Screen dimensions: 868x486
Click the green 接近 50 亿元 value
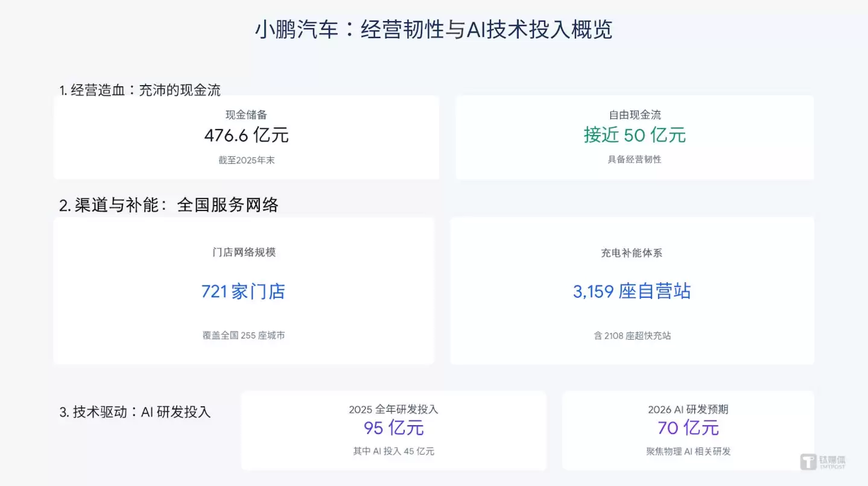coord(634,135)
